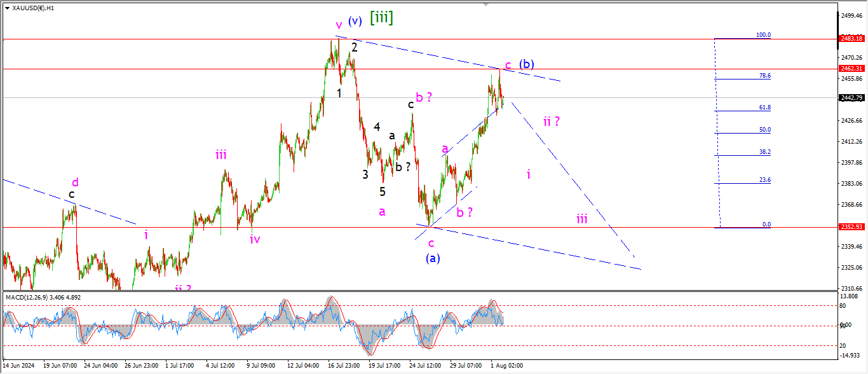Click the 2368.66 price scale value
The image size is (868, 374).
[851, 205]
